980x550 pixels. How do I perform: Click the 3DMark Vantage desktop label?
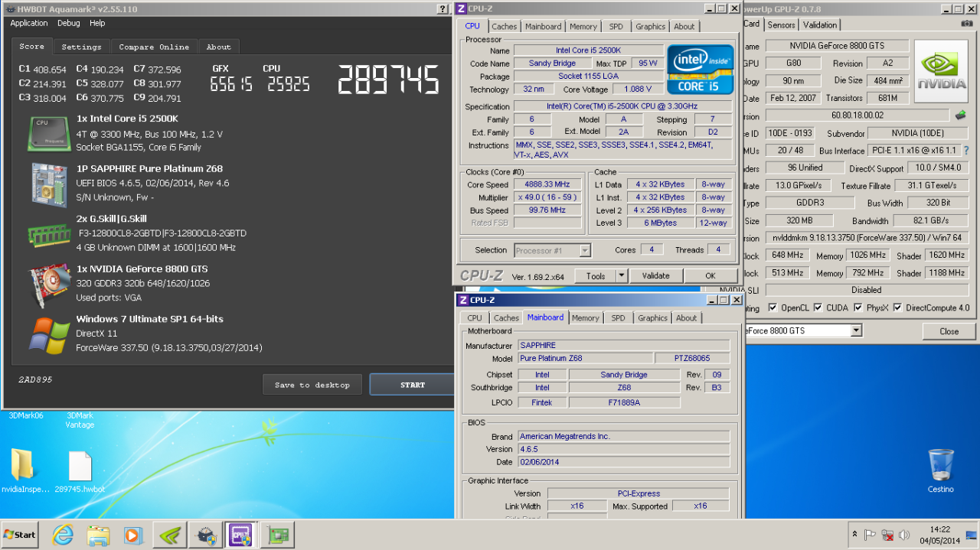(x=80, y=420)
